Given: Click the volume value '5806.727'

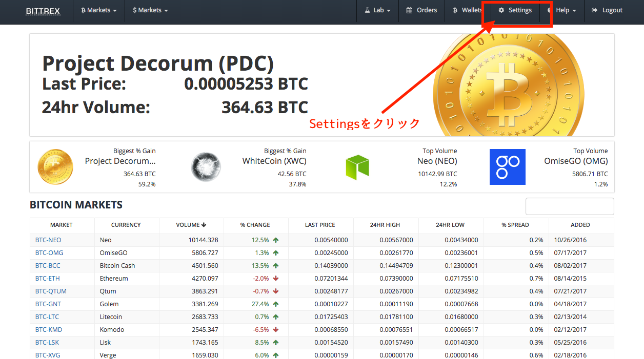Looking at the screenshot, I should 205,252.
